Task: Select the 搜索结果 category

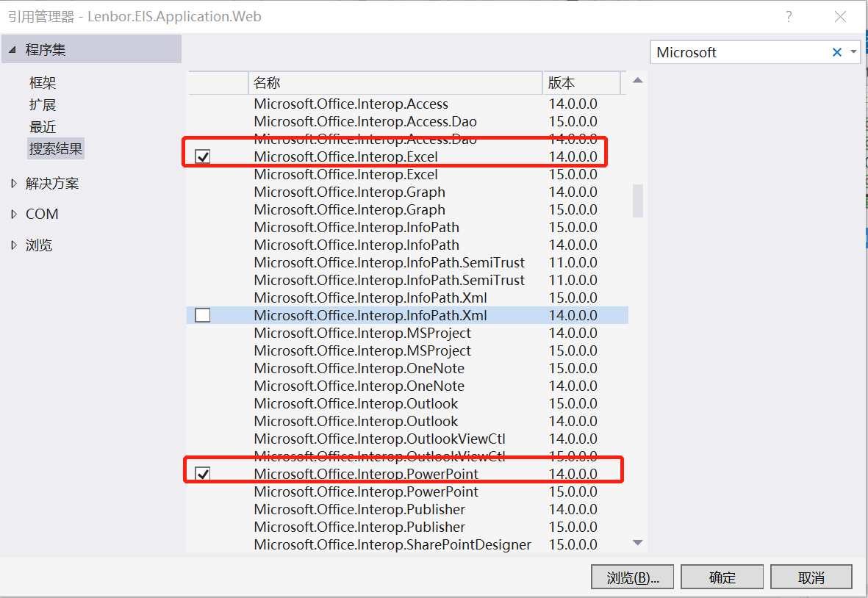Action: click(x=55, y=149)
